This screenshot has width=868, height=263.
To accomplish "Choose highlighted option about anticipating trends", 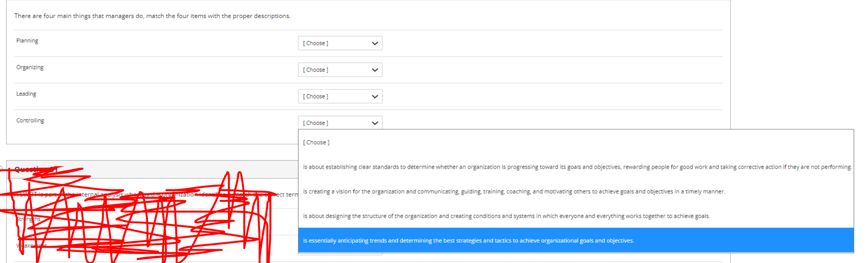I will pos(576,240).
